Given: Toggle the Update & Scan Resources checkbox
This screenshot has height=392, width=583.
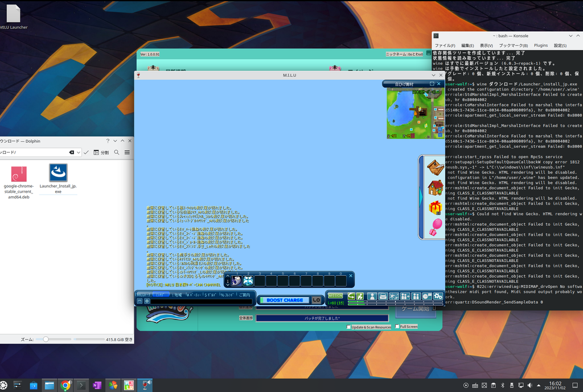Looking at the screenshot, I should pos(348,327).
